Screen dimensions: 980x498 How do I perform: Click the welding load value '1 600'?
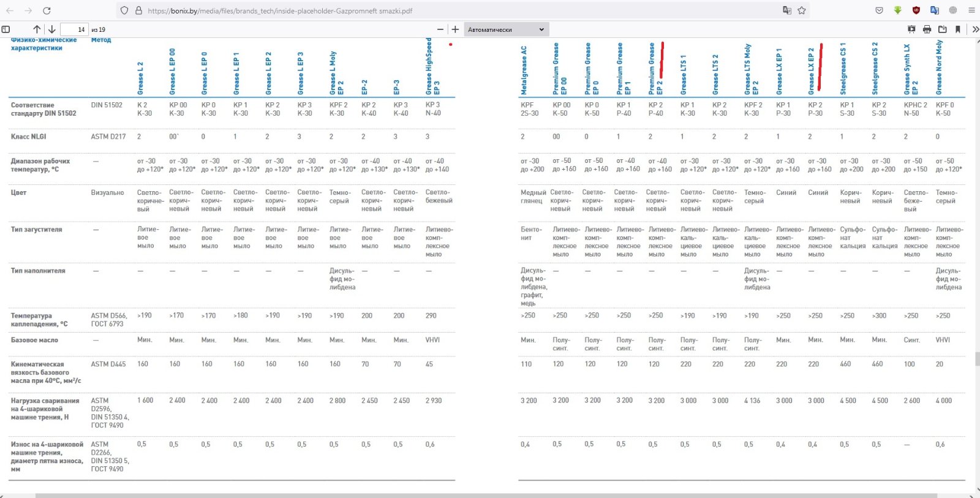[x=145, y=401]
